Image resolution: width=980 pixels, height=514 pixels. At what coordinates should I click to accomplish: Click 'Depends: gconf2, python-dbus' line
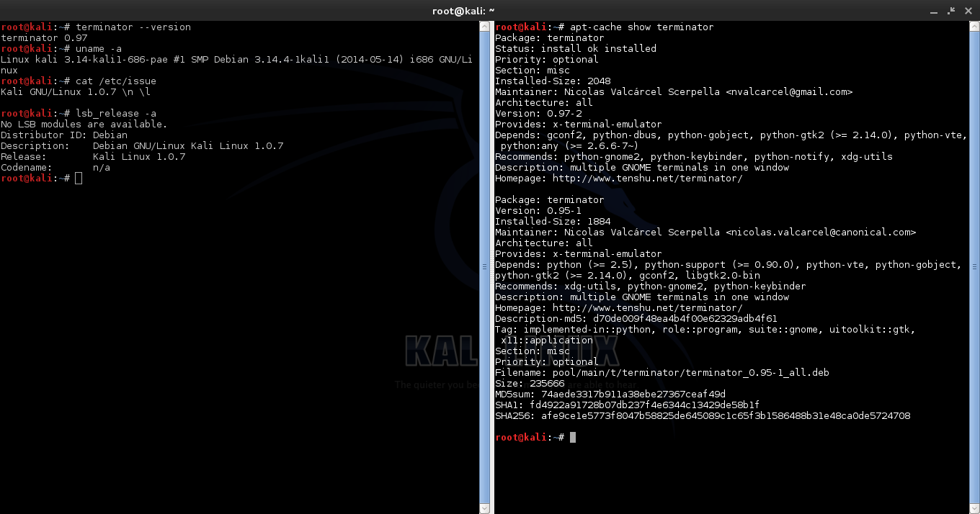click(731, 135)
